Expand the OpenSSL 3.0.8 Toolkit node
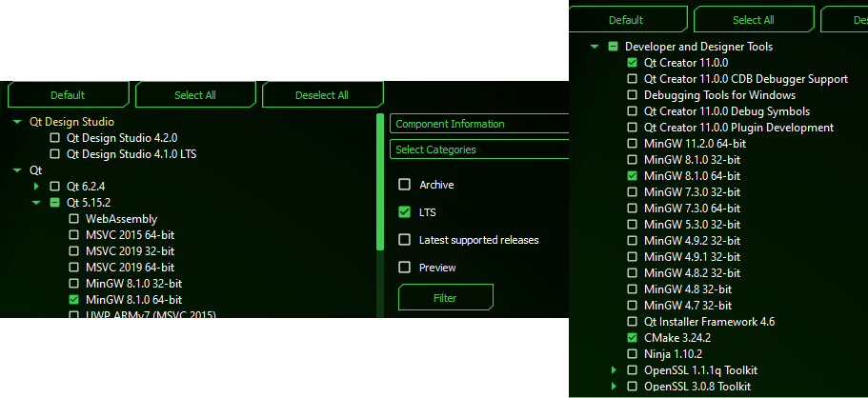The width and height of the screenshot is (868, 398). pos(614,387)
